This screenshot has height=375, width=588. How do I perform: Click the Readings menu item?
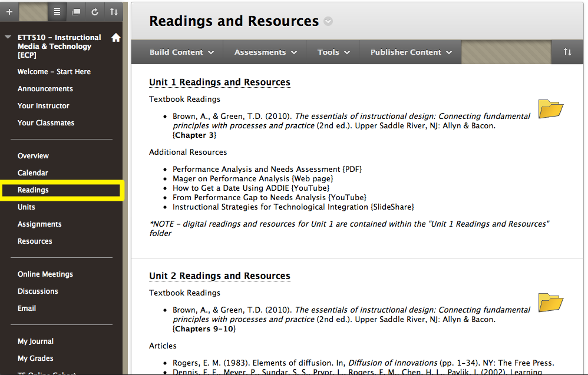pyautogui.click(x=33, y=190)
